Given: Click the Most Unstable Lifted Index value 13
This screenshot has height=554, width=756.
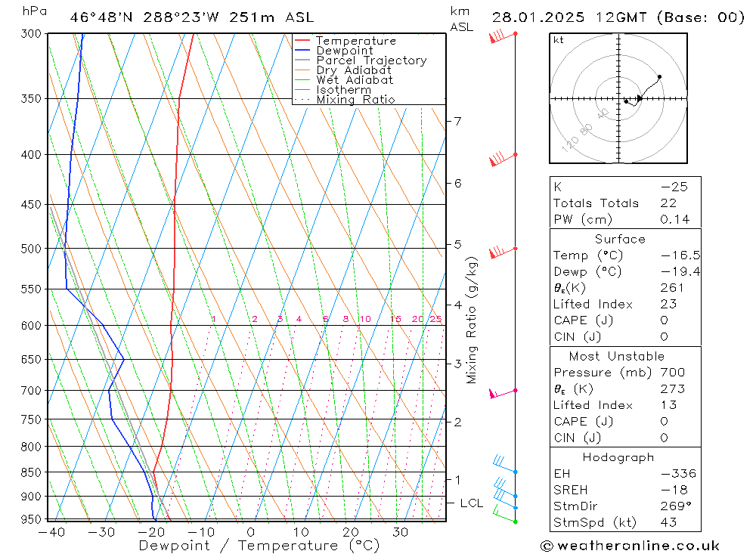Looking at the screenshot, I should [x=669, y=405].
